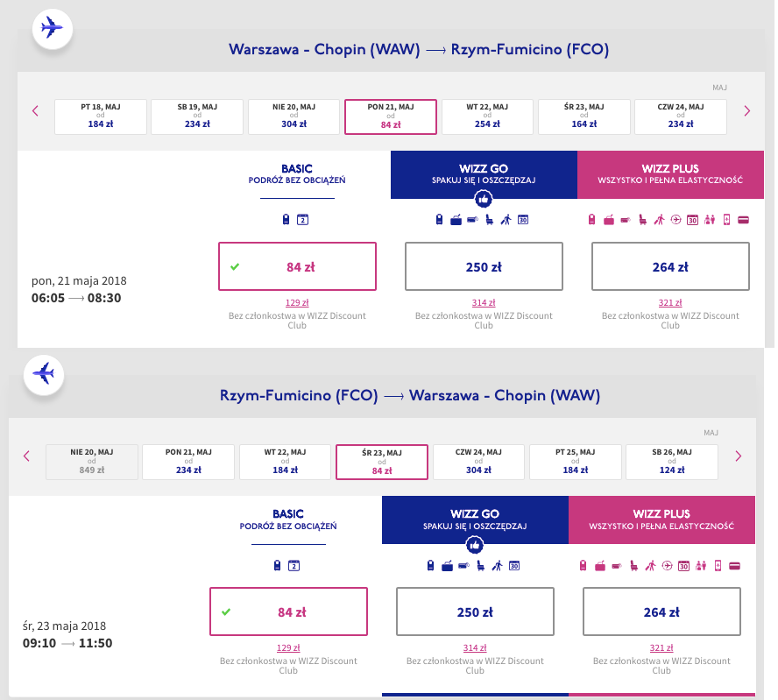The width and height of the screenshot is (778, 700).
Task: Click the outbound flight airplane icon above Warszawa
Action: [53, 29]
